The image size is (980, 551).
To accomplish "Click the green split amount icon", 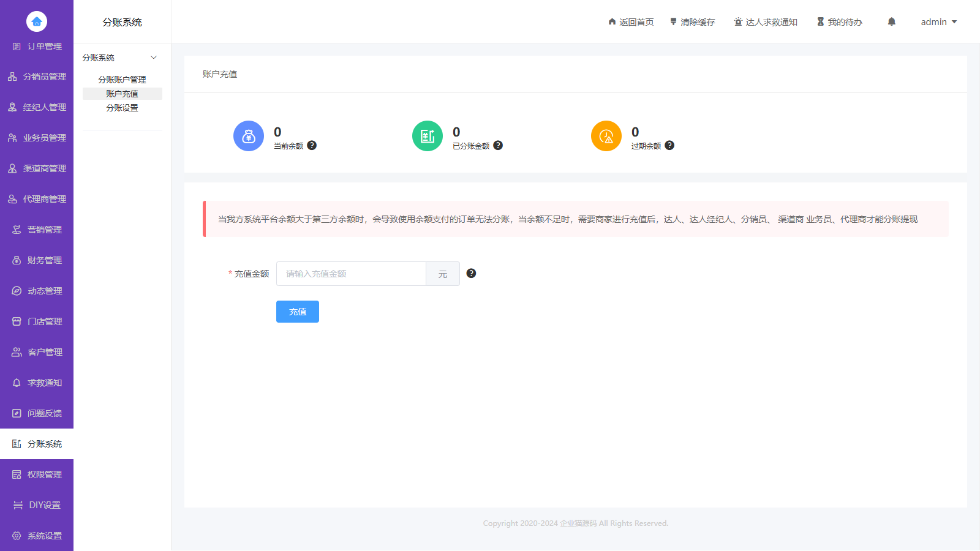I will click(x=428, y=136).
